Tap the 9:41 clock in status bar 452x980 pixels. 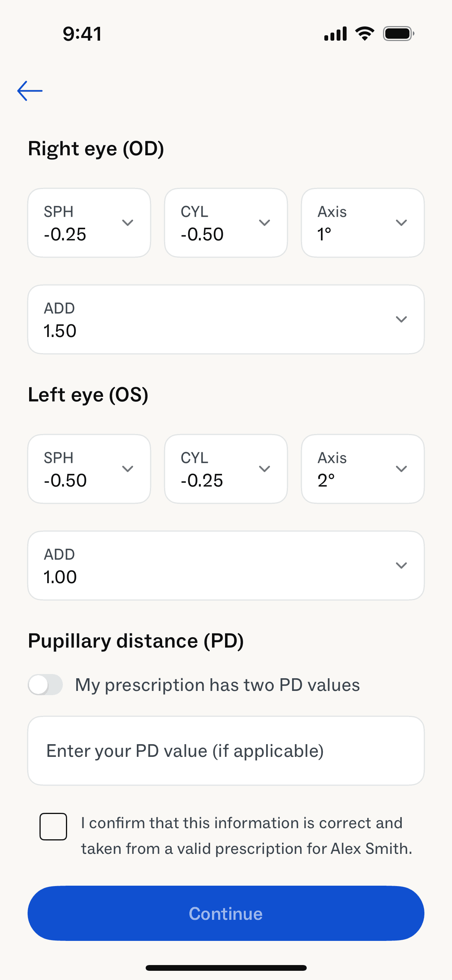pos(82,34)
